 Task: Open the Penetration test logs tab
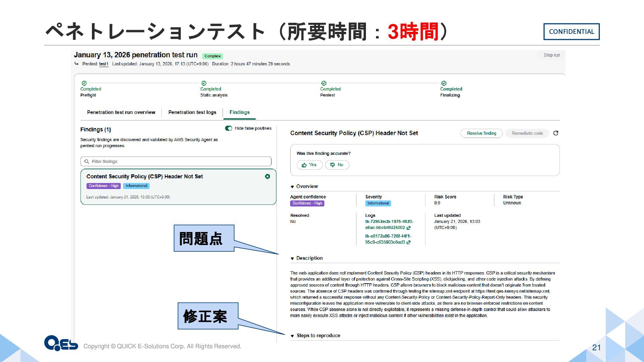[x=192, y=112]
